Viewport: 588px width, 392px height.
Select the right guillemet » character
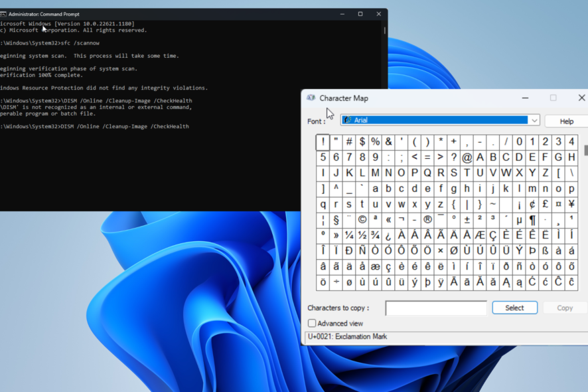point(336,235)
